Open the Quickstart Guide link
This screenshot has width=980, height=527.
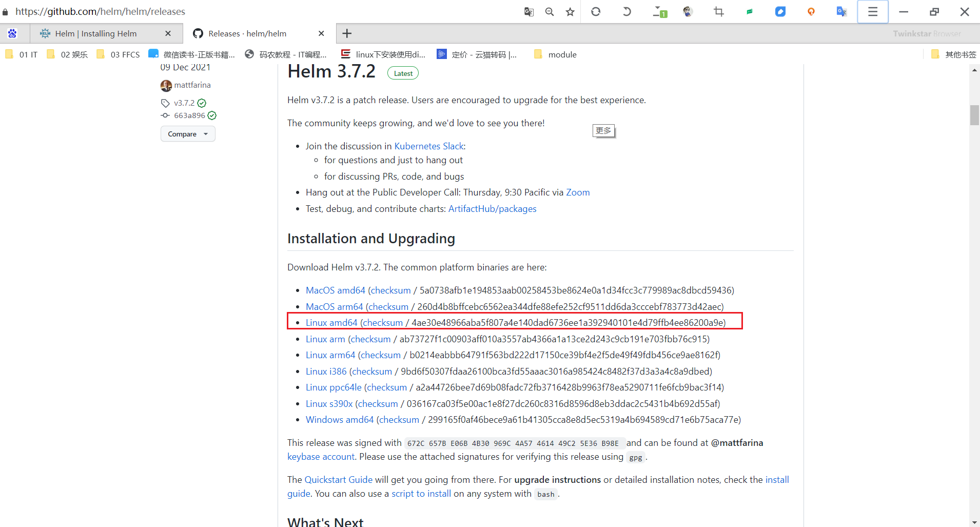pos(339,480)
